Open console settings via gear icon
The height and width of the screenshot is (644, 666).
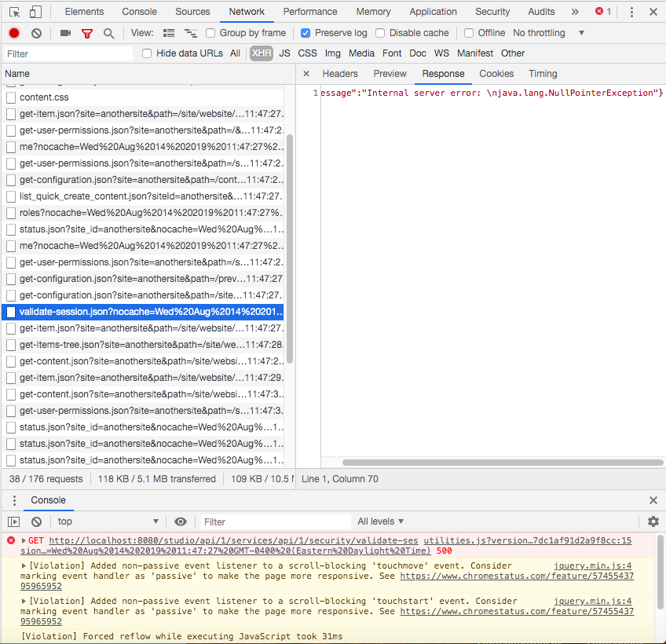(653, 521)
